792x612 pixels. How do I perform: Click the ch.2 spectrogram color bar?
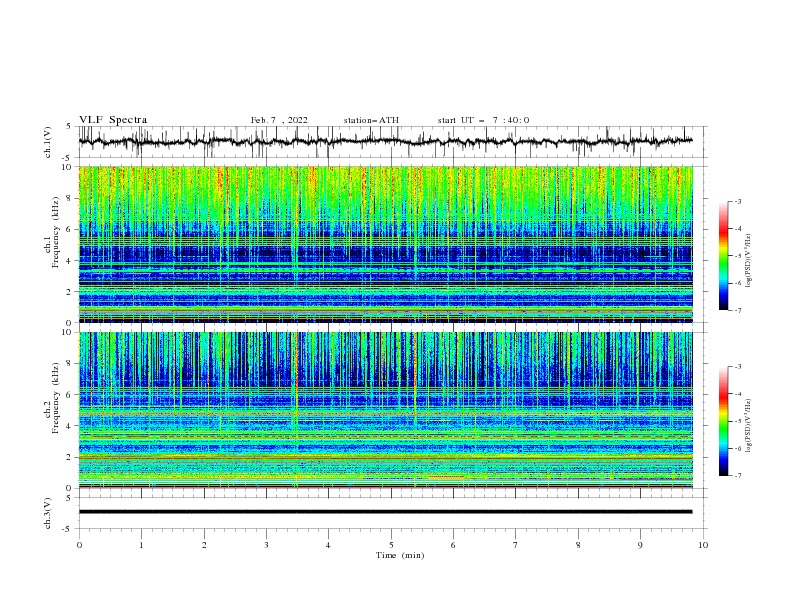click(723, 421)
